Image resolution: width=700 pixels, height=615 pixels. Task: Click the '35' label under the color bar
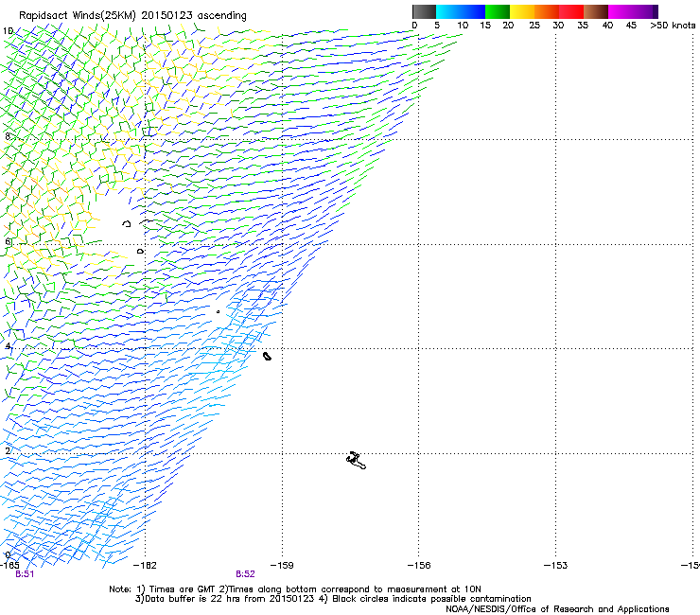[x=583, y=26]
